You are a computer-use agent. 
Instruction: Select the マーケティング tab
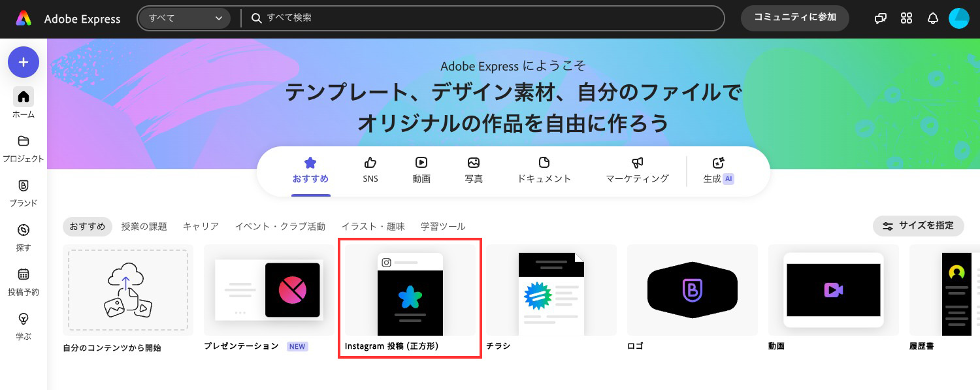click(638, 171)
